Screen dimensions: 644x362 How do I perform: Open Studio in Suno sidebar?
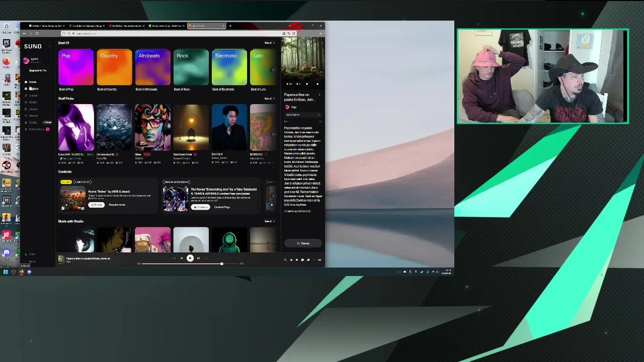tap(31, 102)
